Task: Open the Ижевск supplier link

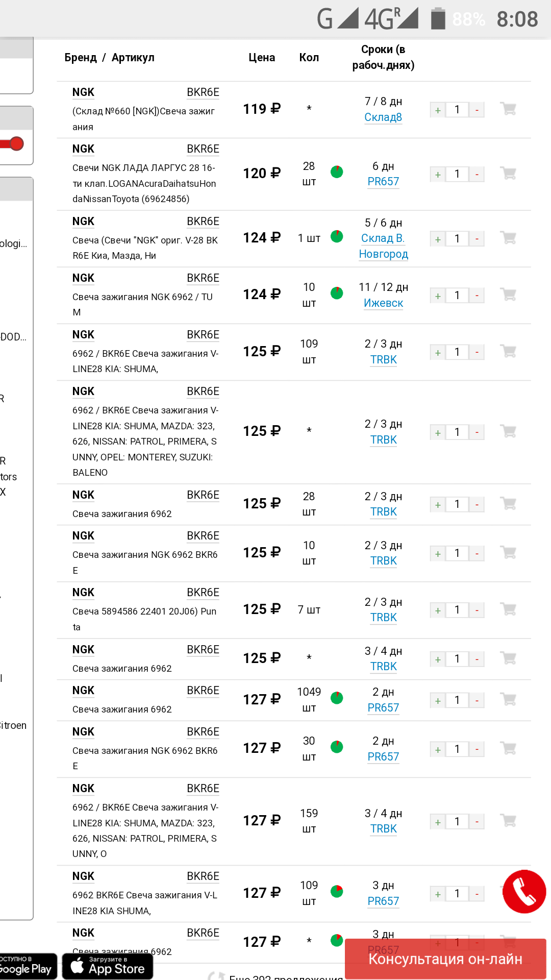Action: [x=383, y=303]
